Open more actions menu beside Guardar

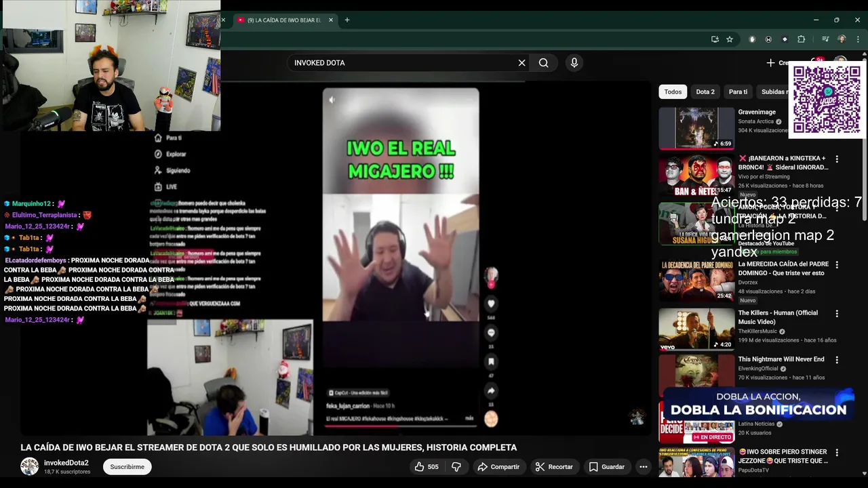[643, 466]
